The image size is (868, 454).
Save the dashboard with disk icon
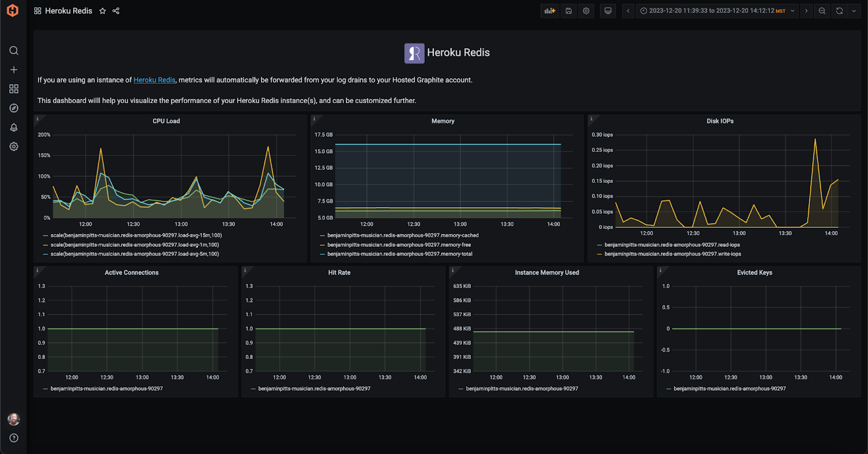point(569,11)
